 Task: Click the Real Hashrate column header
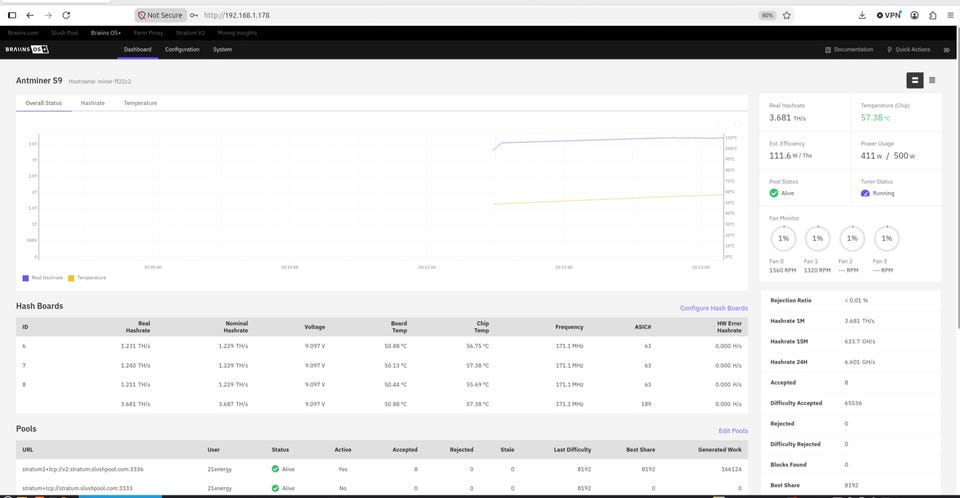138,326
